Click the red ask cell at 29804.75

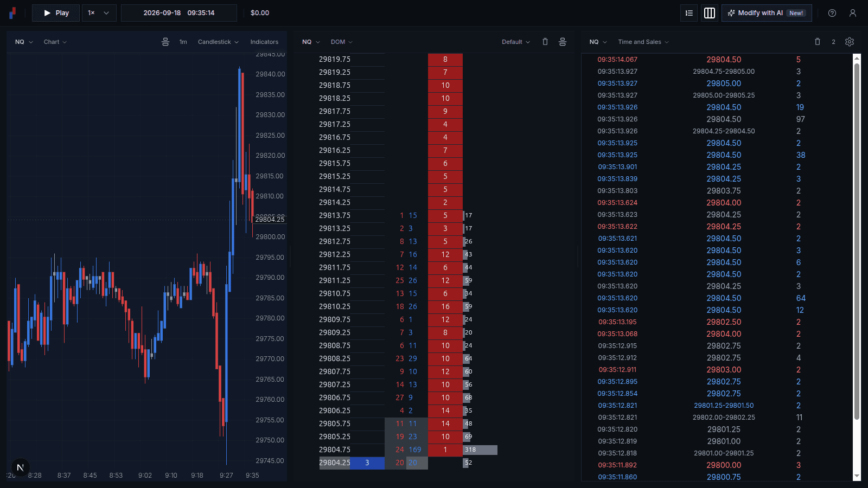click(445, 450)
